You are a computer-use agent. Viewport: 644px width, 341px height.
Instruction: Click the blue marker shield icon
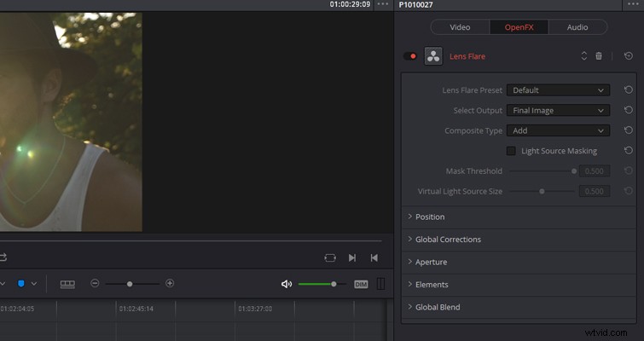click(21, 284)
